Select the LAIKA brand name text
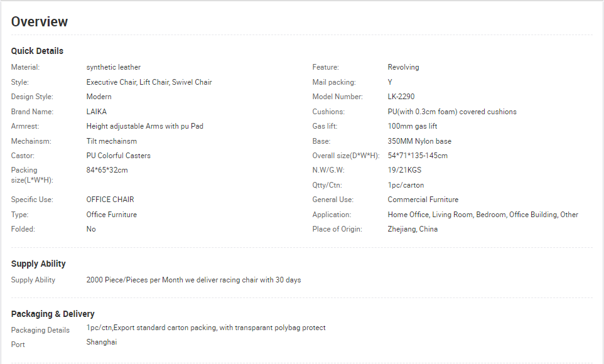The width and height of the screenshot is (604, 364). (x=96, y=112)
